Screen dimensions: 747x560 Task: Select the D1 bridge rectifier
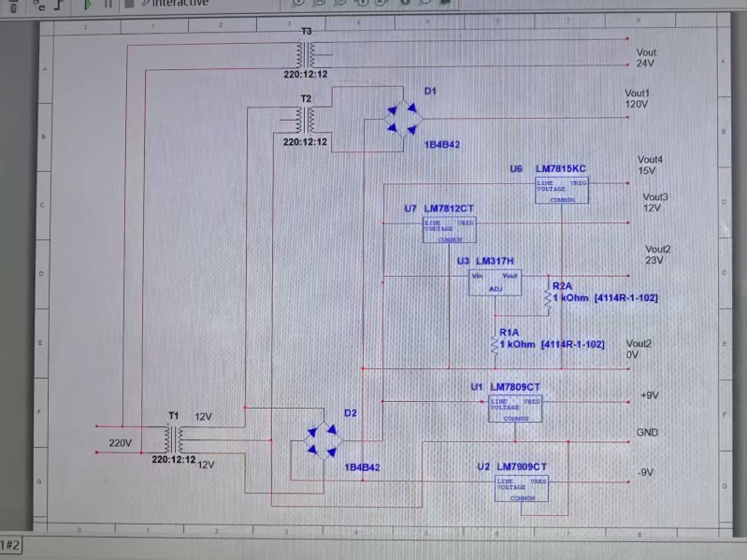pos(404,120)
